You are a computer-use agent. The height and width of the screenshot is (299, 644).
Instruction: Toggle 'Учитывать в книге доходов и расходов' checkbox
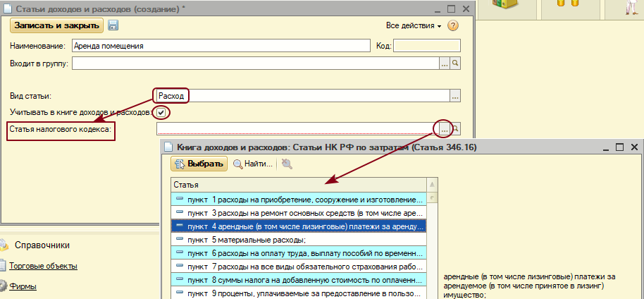coord(162,112)
